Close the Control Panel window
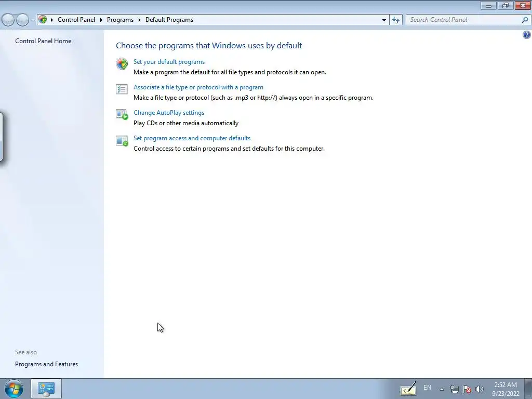Viewport: 532px width, 399px height. pos(523,5)
